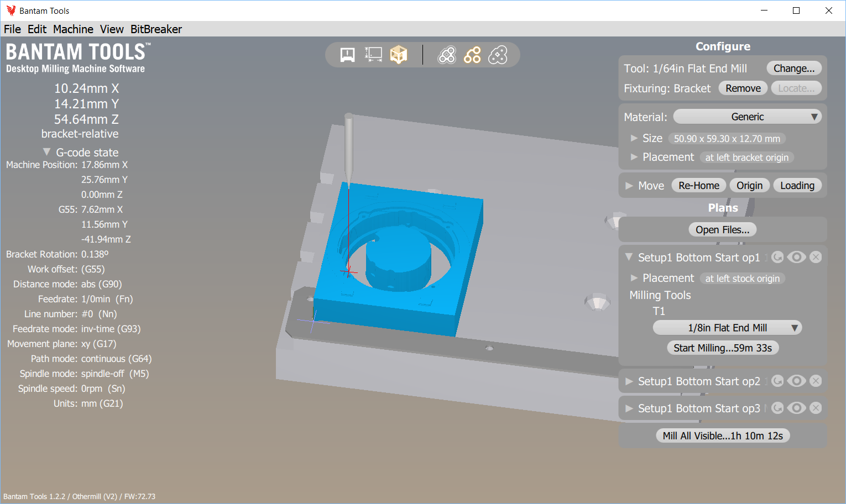The height and width of the screenshot is (504, 846).
Task: Select the machine view icon in toolbar
Action: (347, 54)
